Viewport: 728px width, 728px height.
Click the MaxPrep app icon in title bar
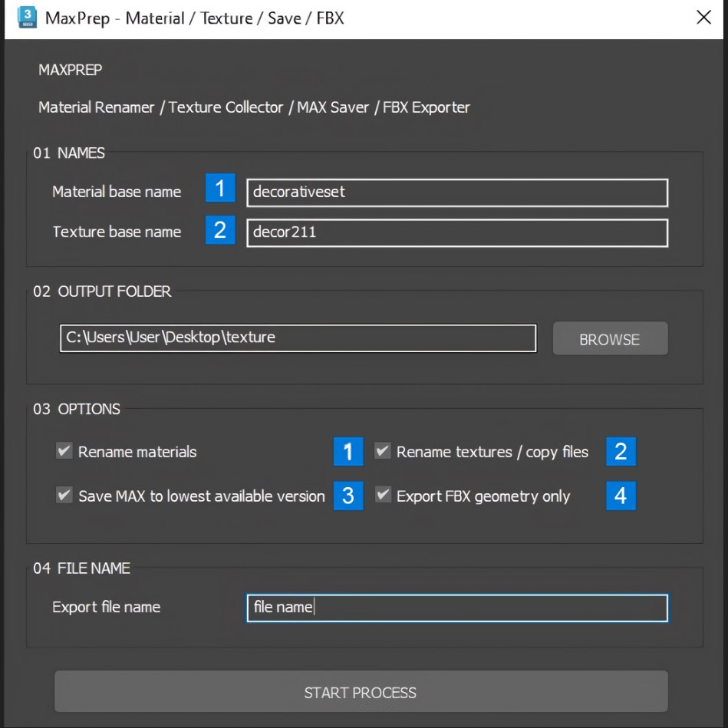(x=28, y=18)
